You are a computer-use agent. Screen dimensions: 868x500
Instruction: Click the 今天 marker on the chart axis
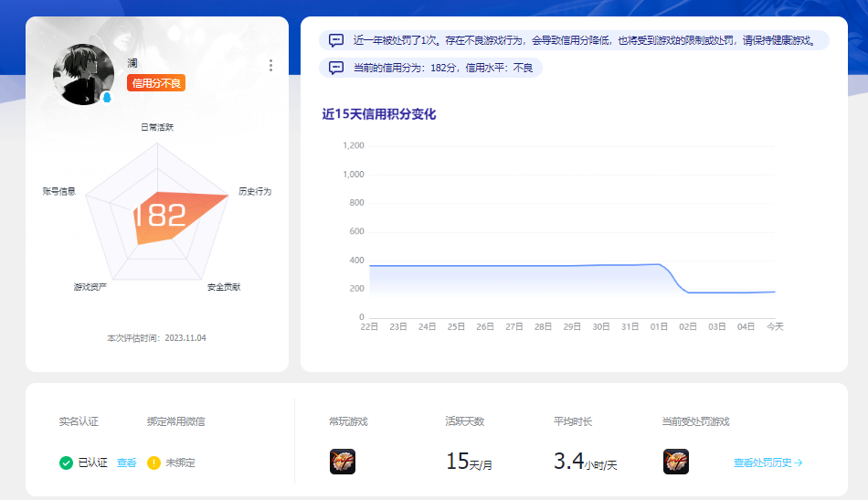pos(775,326)
